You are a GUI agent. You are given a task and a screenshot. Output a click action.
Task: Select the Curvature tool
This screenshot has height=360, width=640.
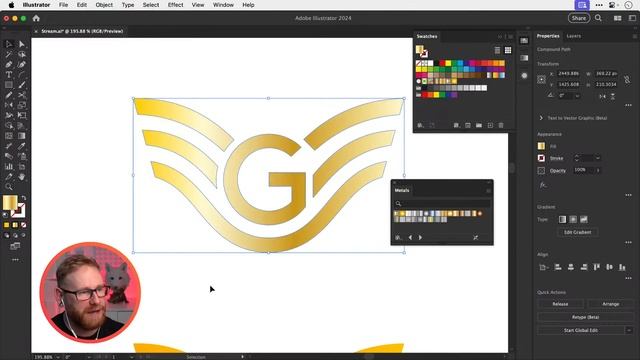pos(22,64)
